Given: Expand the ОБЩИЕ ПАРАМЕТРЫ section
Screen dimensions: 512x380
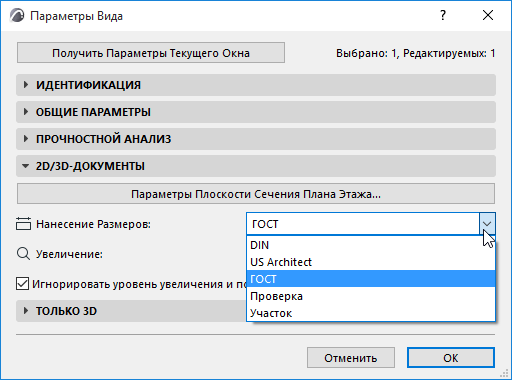Looking at the screenshot, I should [x=256, y=112].
